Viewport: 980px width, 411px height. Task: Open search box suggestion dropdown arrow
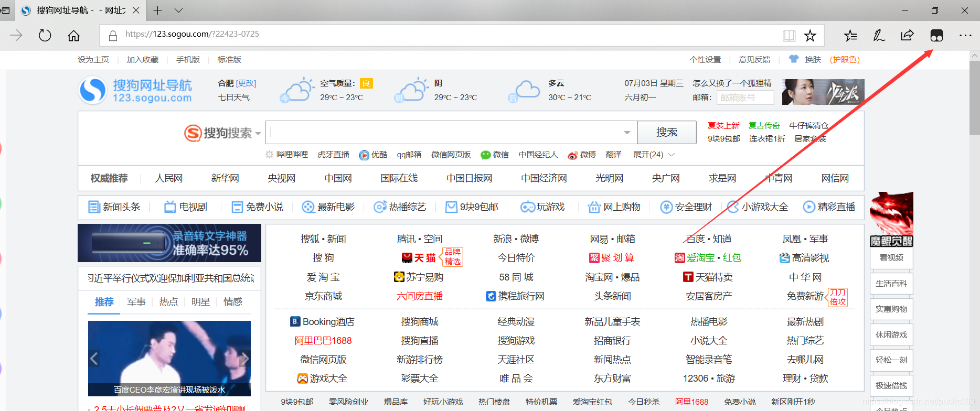coord(627,133)
